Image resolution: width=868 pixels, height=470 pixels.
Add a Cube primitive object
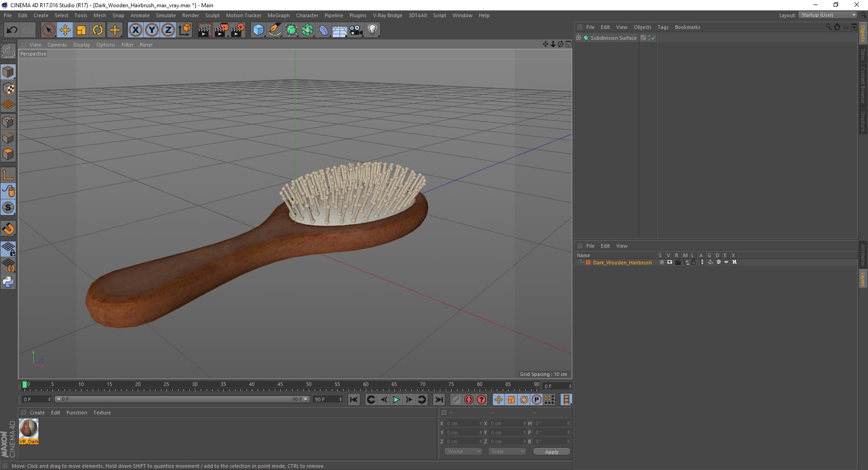258,30
